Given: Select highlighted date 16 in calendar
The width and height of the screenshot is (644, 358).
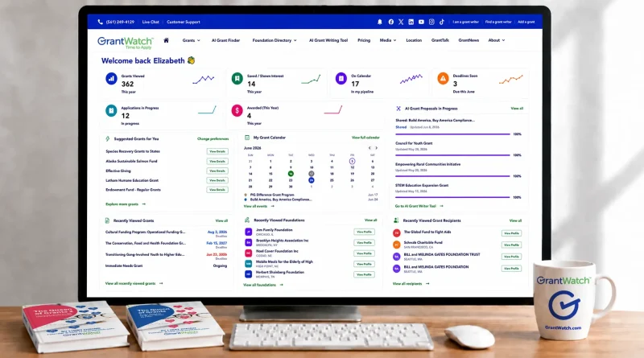Looking at the screenshot, I should pyautogui.click(x=291, y=174).
